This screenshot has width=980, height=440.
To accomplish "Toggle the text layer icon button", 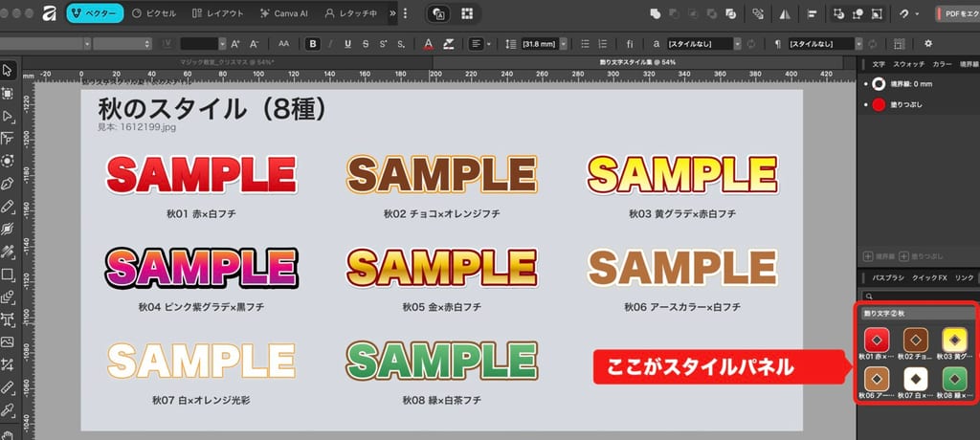I will 438,13.
